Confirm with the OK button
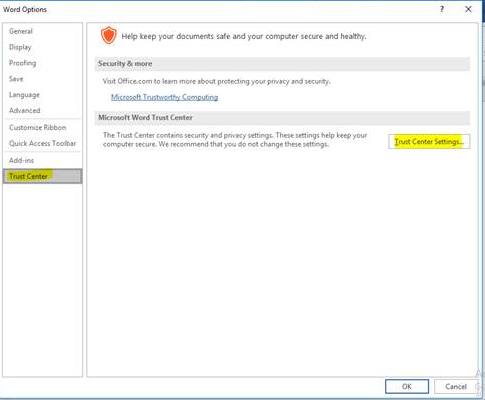Image resolution: width=485 pixels, height=400 pixels. (x=407, y=387)
